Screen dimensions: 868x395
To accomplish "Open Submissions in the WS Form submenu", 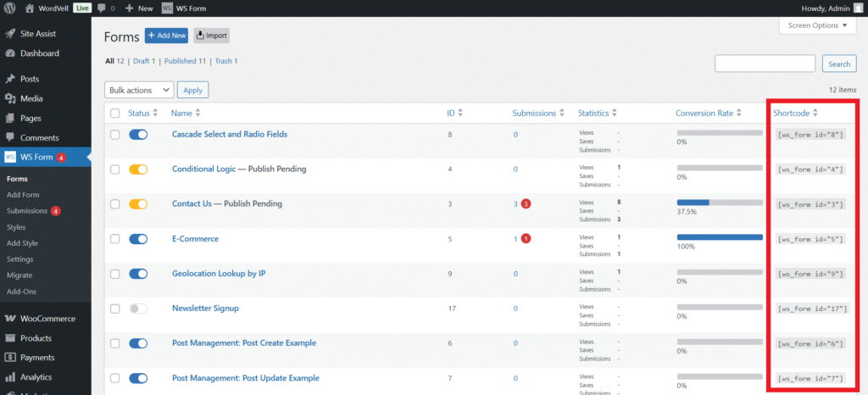I will tap(27, 210).
